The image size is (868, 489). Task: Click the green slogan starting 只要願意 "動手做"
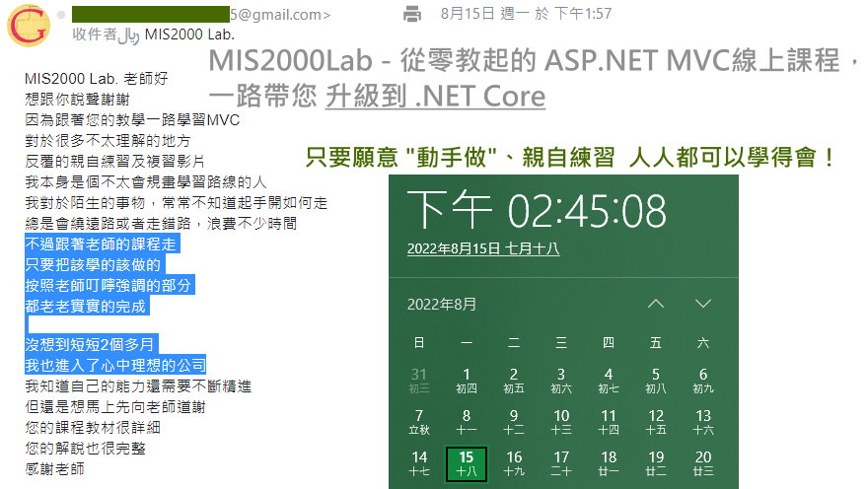(570, 158)
